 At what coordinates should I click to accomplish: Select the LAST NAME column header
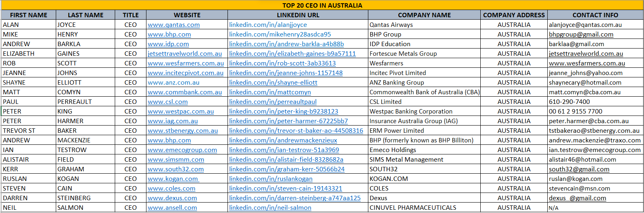pyautogui.click(x=85, y=15)
